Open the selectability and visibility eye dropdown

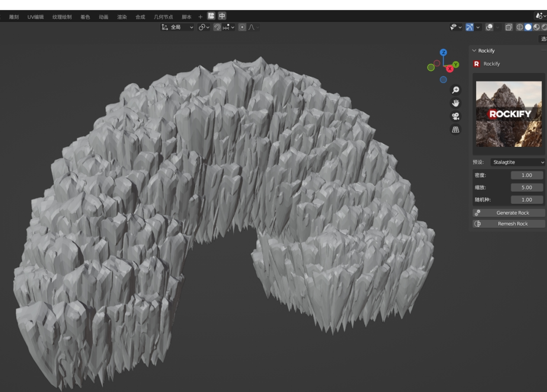[456, 27]
